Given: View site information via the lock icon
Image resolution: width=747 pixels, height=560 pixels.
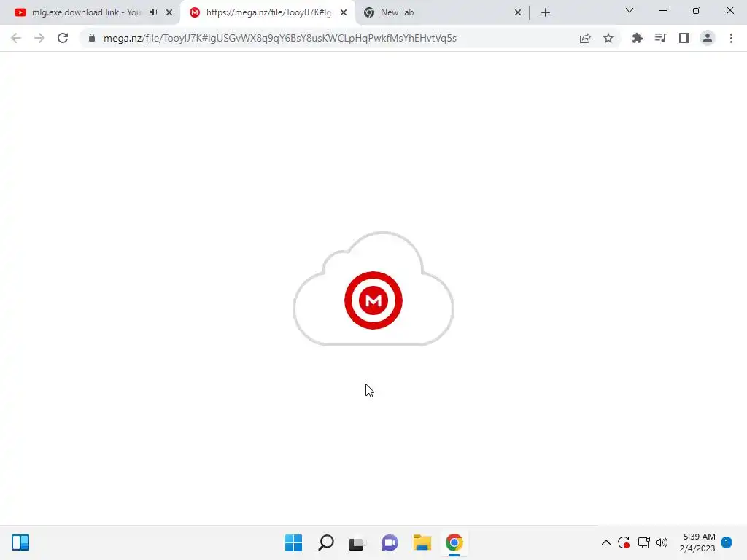Looking at the screenshot, I should point(92,38).
